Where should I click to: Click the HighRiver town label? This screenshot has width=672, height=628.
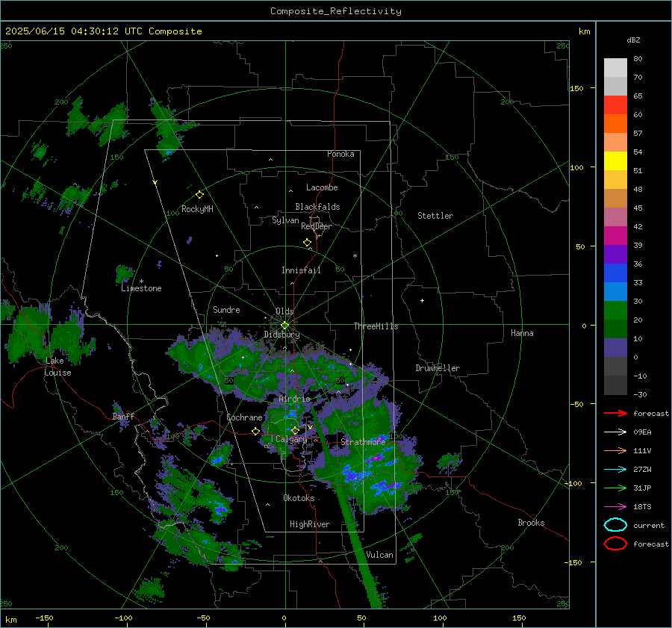tap(310, 524)
